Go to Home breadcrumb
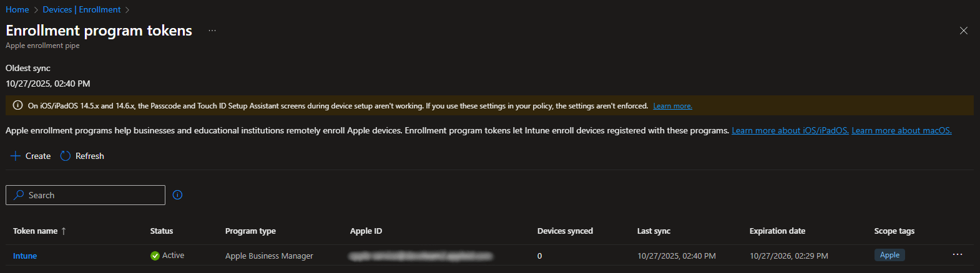The image size is (980, 273). coord(17,9)
